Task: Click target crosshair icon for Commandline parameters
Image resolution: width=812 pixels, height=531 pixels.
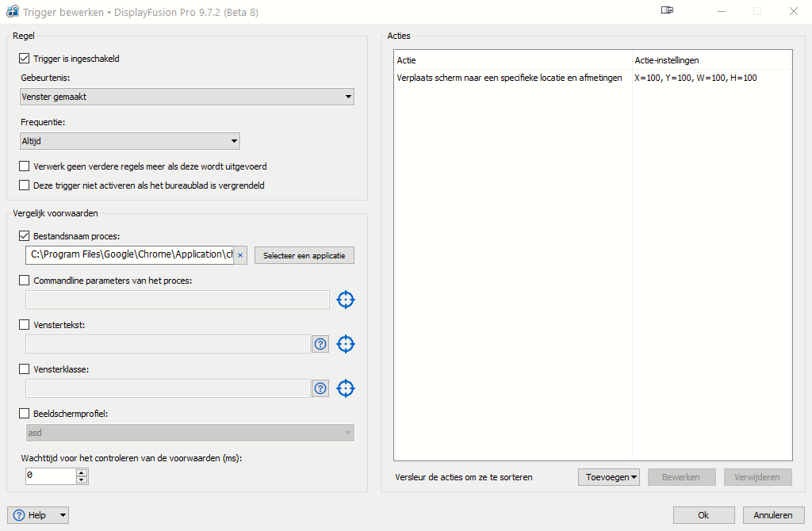Action: click(345, 300)
